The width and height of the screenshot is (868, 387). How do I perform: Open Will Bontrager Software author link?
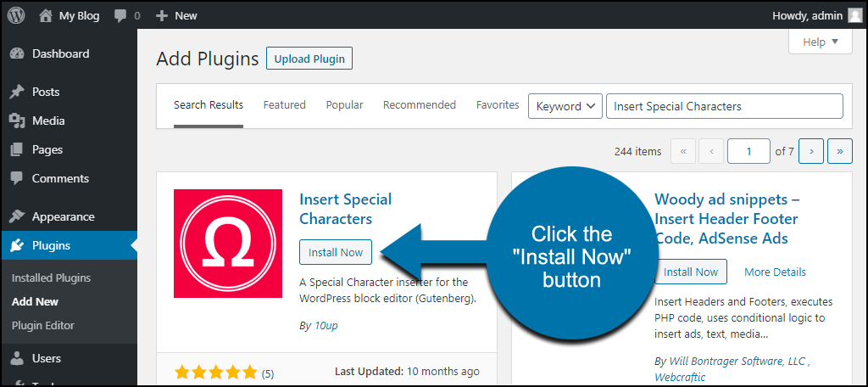coord(738,361)
